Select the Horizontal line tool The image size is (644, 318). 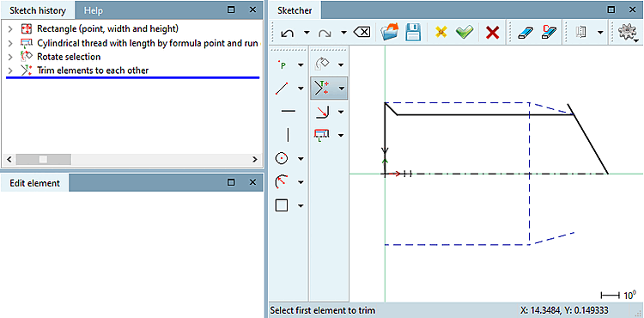[288, 112]
